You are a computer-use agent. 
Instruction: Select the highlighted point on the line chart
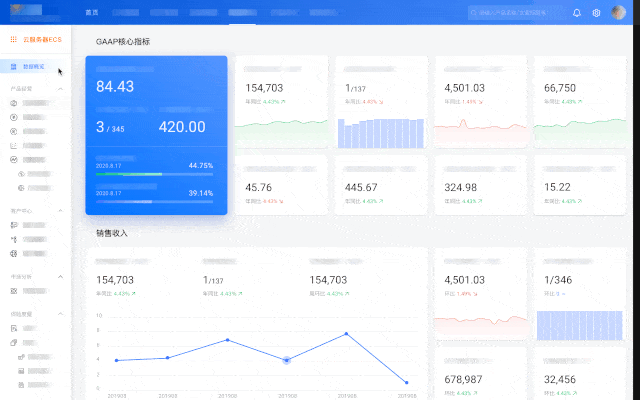(x=287, y=360)
